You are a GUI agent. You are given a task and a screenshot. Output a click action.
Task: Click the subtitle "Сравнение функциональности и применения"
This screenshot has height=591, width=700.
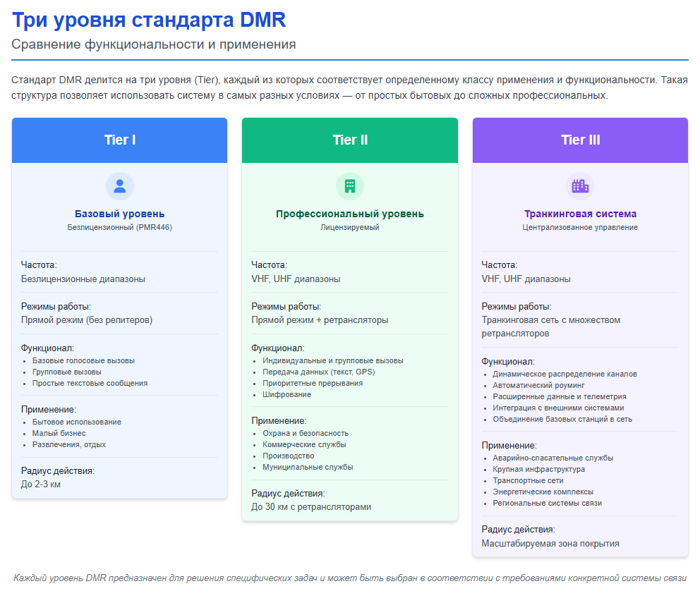[153, 45]
